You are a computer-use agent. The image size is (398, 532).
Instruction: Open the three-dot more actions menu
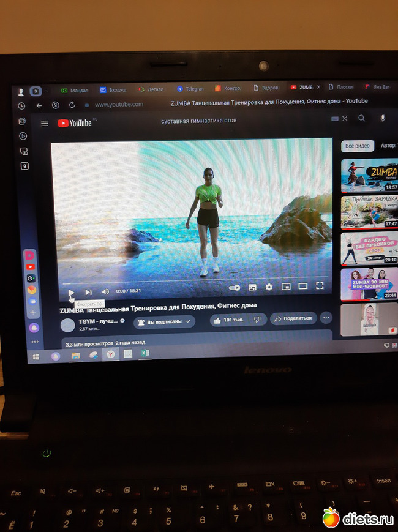(x=326, y=318)
